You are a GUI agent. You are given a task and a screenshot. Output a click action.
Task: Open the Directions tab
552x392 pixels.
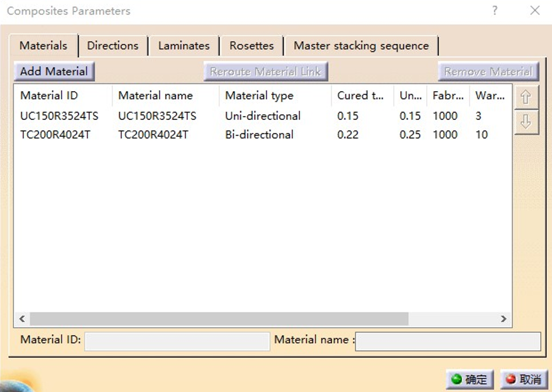point(113,46)
